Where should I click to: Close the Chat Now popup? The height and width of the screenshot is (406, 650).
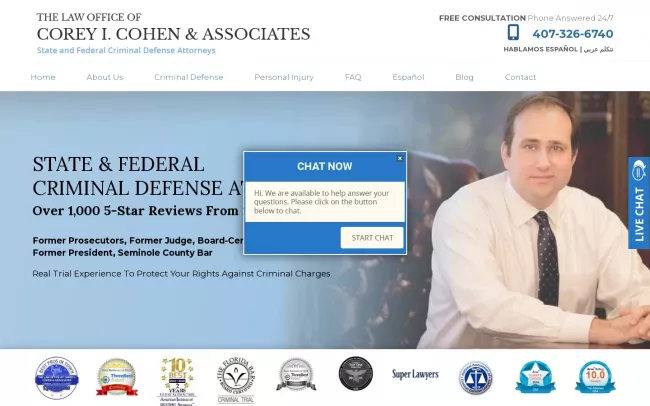click(400, 158)
